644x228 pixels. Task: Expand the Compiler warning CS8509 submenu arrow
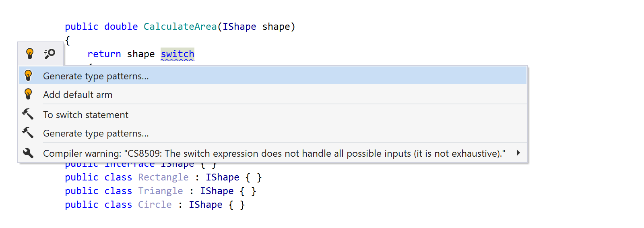click(x=518, y=153)
